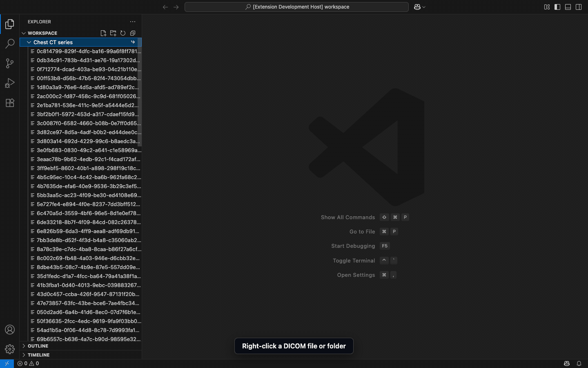The image size is (588, 368).
Task: Select file starting with 41b3fba1-0d40
Action: 81,285
